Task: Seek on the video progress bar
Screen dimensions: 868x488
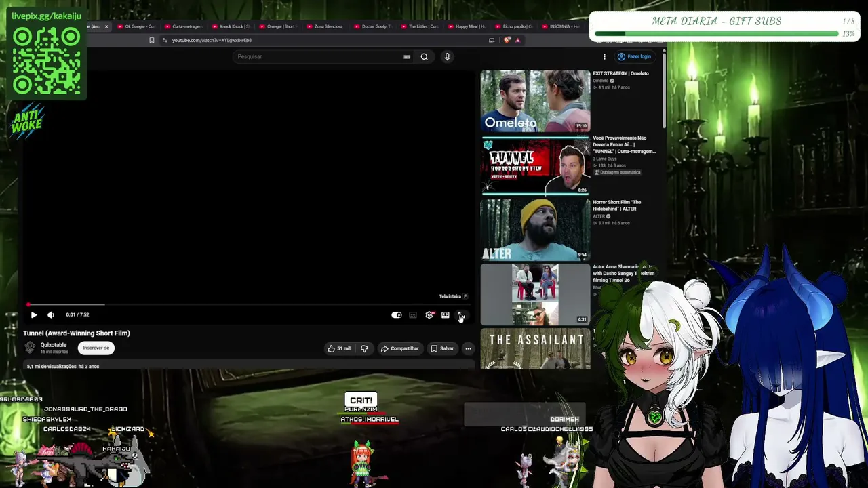Action: 248,305
